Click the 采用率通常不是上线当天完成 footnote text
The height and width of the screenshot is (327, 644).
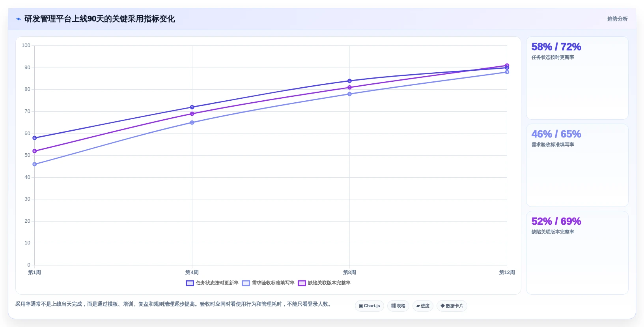(x=174, y=304)
